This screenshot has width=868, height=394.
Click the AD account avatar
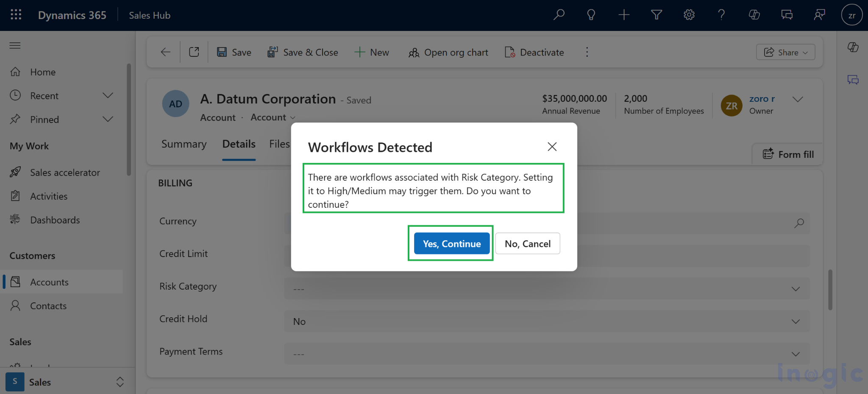[x=175, y=104]
